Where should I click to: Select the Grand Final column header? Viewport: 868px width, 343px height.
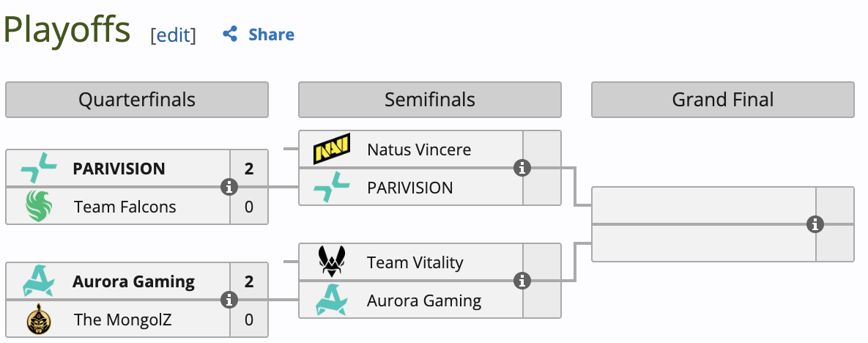pyautogui.click(x=723, y=100)
